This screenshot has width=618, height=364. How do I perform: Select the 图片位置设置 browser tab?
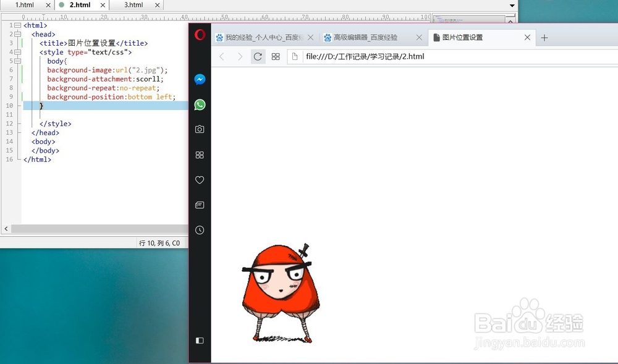click(481, 38)
